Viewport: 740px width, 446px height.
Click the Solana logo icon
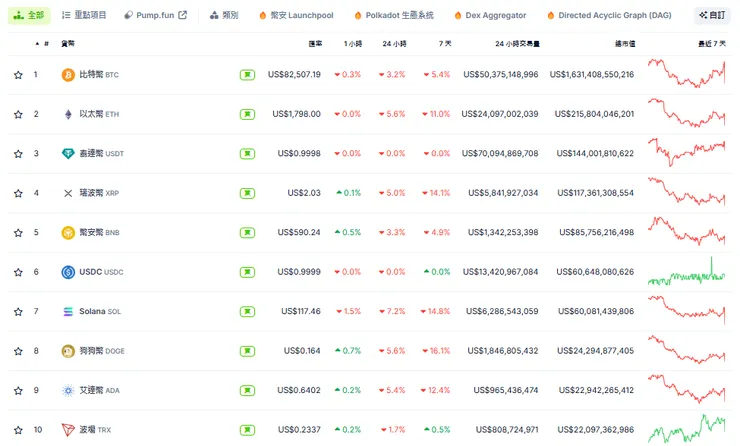coord(68,311)
